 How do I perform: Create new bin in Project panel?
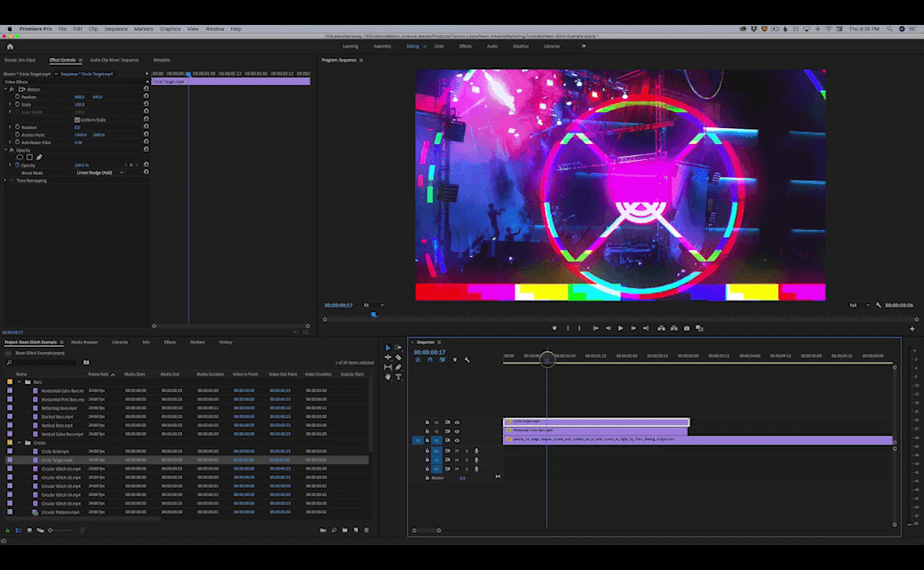pos(345,530)
